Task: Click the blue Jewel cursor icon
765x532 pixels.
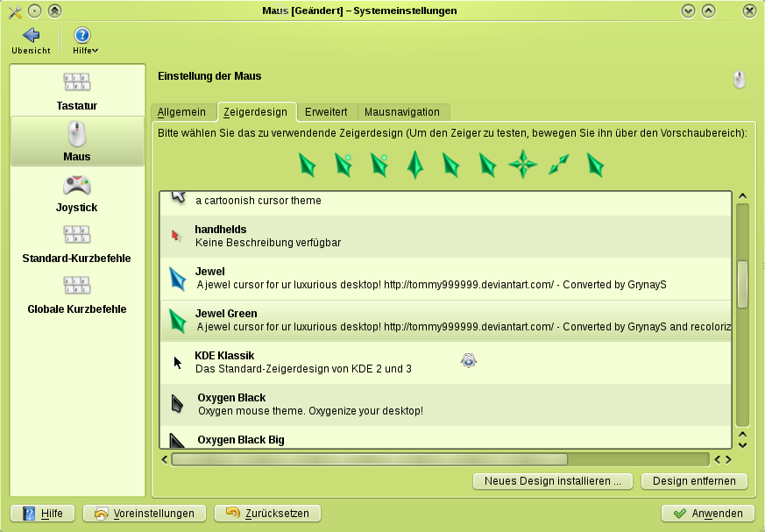Action: coord(178,279)
